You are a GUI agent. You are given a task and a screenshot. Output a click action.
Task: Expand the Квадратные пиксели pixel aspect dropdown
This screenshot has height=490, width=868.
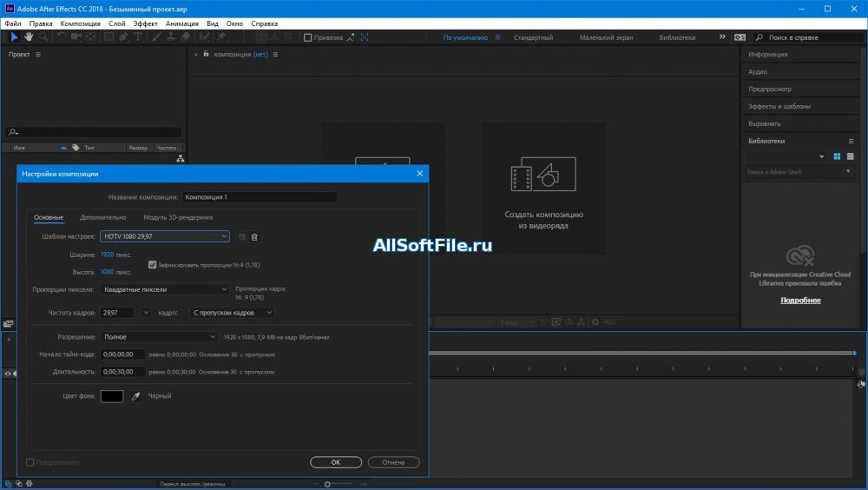(x=164, y=289)
